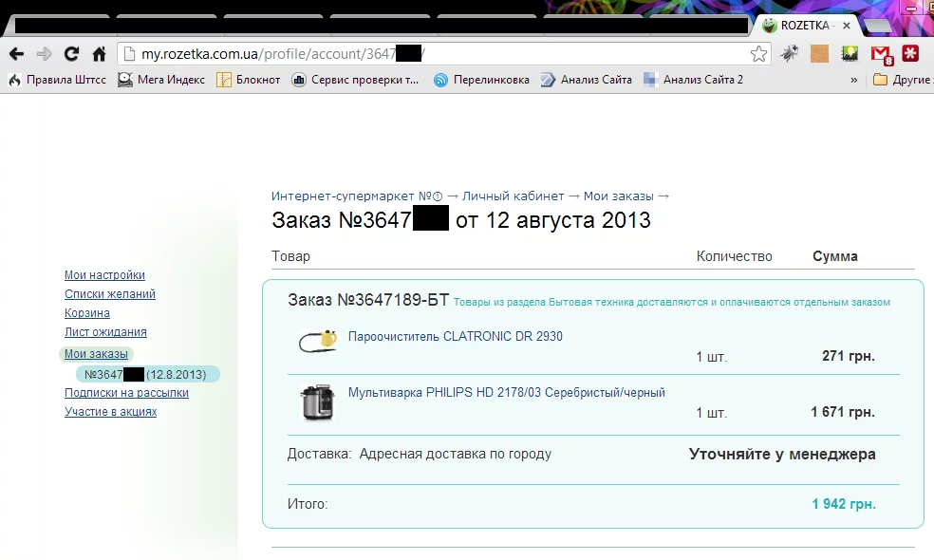Go to Личный кабинет breadcrumb
Screen dimensions: 934x560
513,196
